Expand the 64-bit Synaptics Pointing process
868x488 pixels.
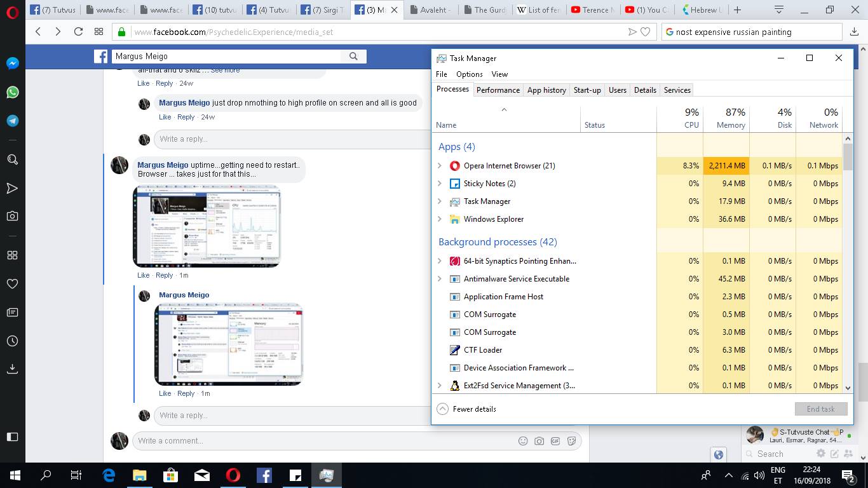[440, 261]
